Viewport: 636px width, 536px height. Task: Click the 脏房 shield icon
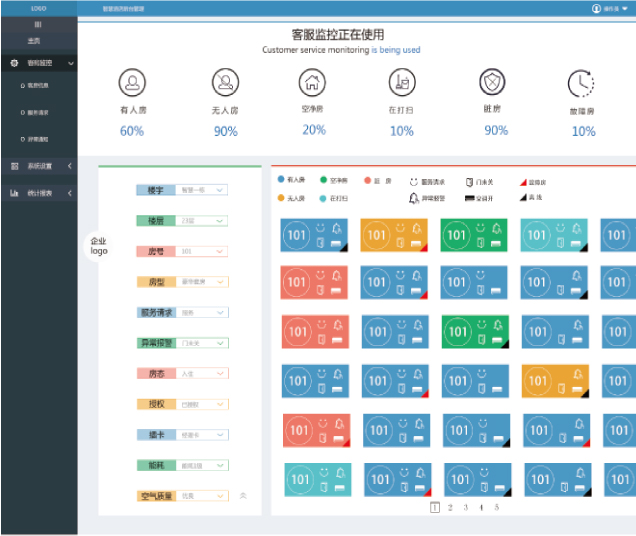point(492,82)
